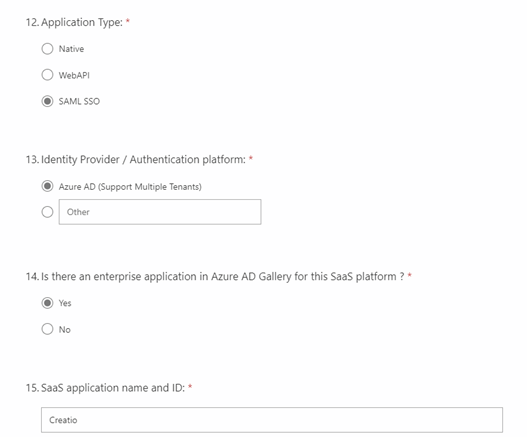Choose Yes radio for Azure AD Gallery question

[x=47, y=303]
